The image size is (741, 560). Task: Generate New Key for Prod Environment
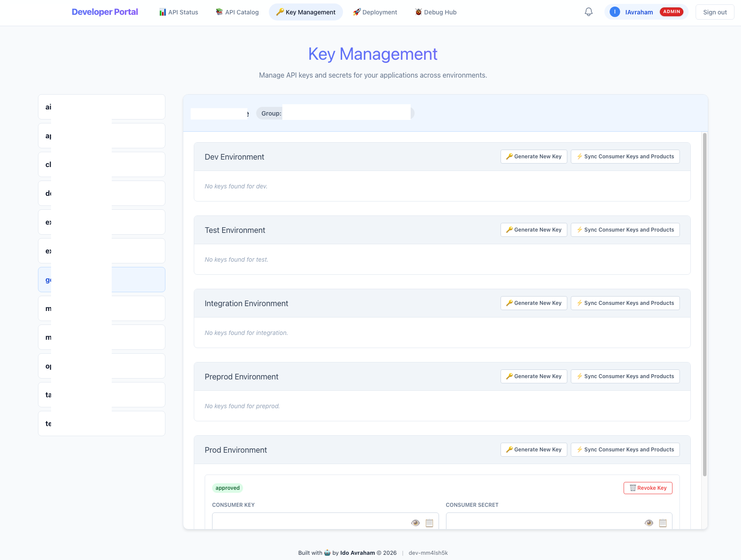tap(533, 449)
